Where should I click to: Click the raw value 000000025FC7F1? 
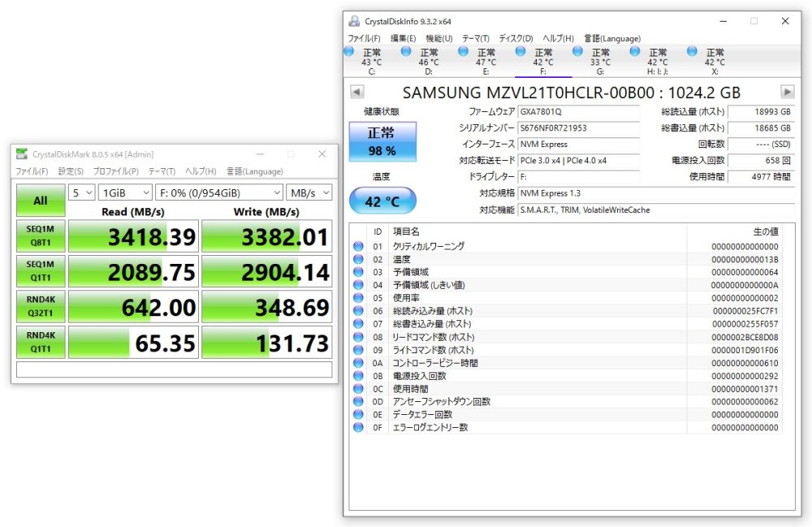[x=745, y=311]
